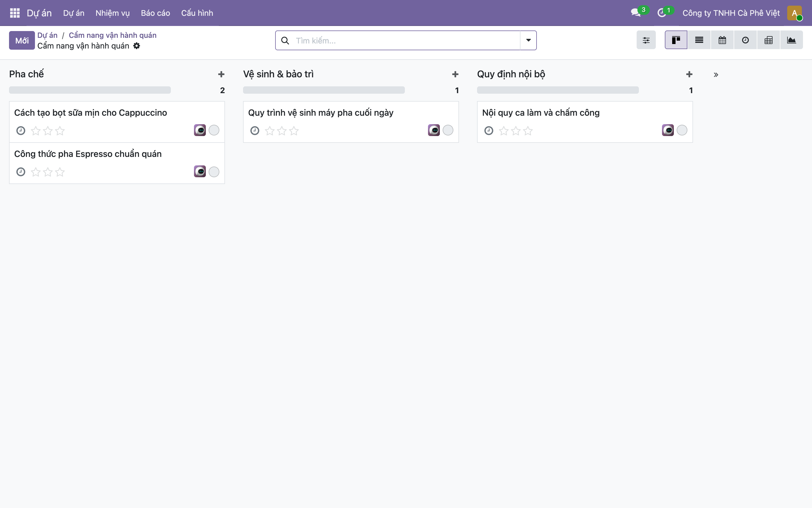The width and height of the screenshot is (812, 508).
Task: Schedule activity on Espresso task clock icon
Action: (x=21, y=172)
